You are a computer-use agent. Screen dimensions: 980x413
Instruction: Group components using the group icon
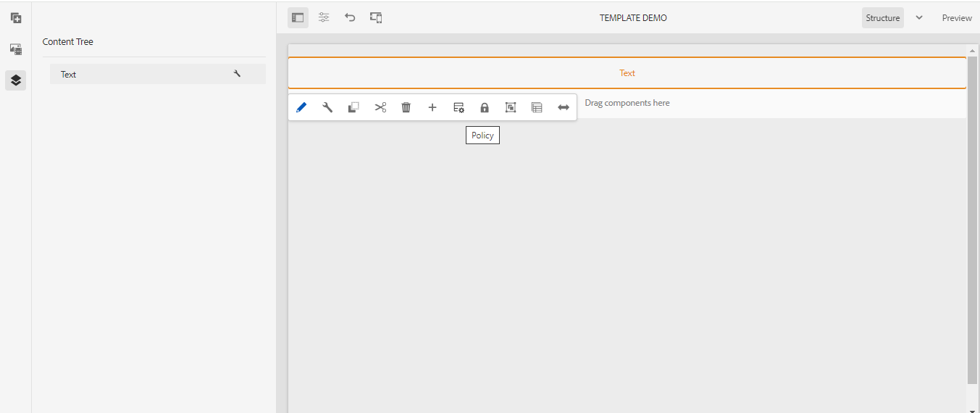[511, 107]
